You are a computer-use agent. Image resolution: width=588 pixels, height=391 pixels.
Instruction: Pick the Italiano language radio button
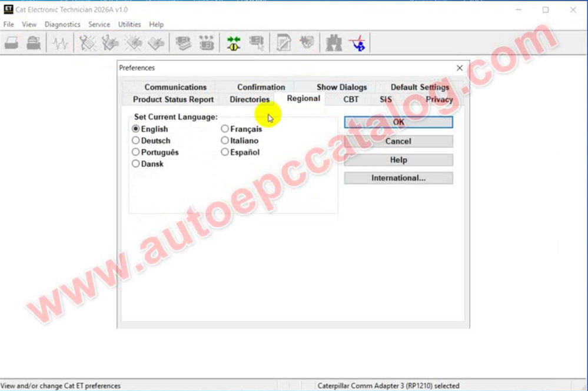pos(225,141)
